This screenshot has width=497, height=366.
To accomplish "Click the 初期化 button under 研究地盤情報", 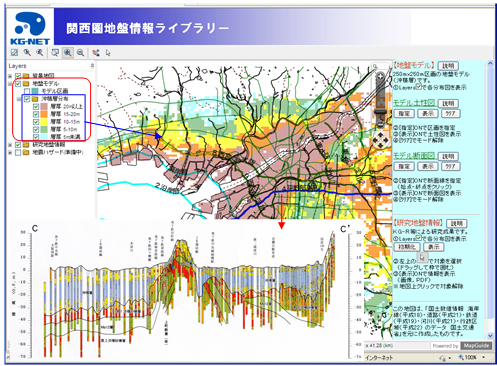I will [x=407, y=247].
